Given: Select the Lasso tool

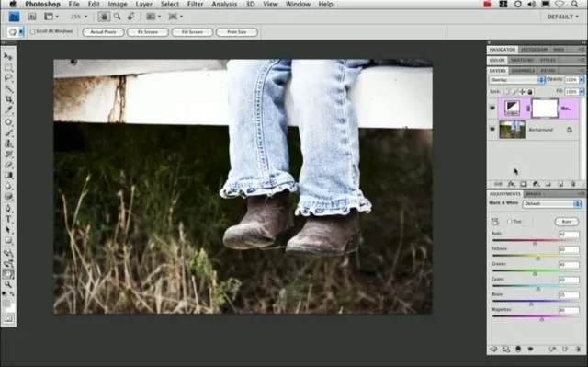Looking at the screenshot, I should coord(8,77).
